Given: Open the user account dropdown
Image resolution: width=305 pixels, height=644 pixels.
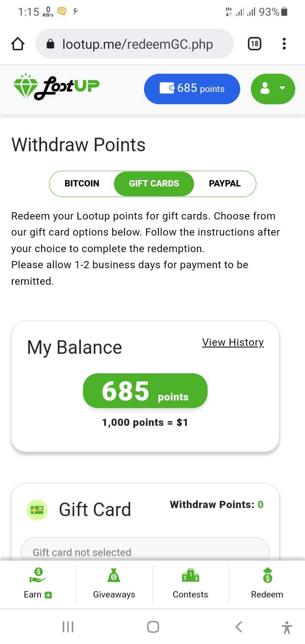Looking at the screenshot, I should tap(273, 89).
